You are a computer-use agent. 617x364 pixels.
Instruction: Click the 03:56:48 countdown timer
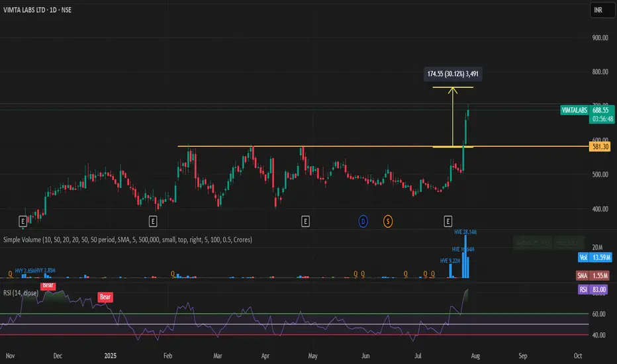coord(602,119)
